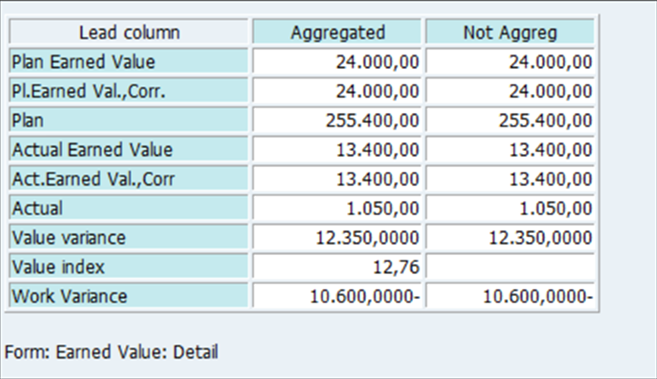Screen dimensions: 657x379
Task: Click the Aggregated Plan value 255.400,00
Action: click(337, 120)
